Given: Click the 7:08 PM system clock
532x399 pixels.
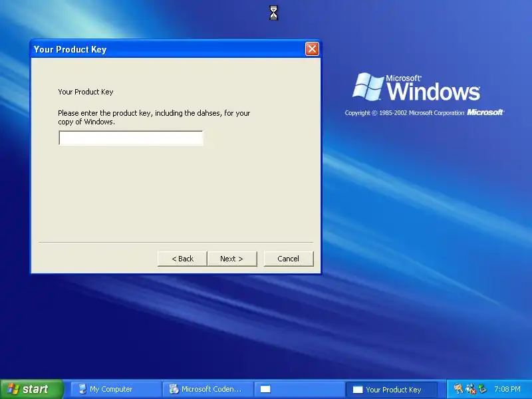Looking at the screenshot, I should click(507, 389).
